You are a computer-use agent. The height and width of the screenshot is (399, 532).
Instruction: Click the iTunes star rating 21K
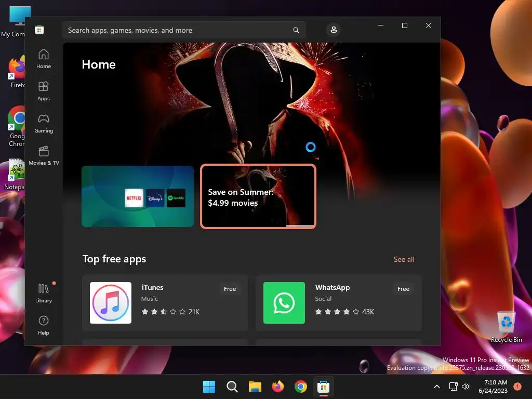(x=170, y=312)
